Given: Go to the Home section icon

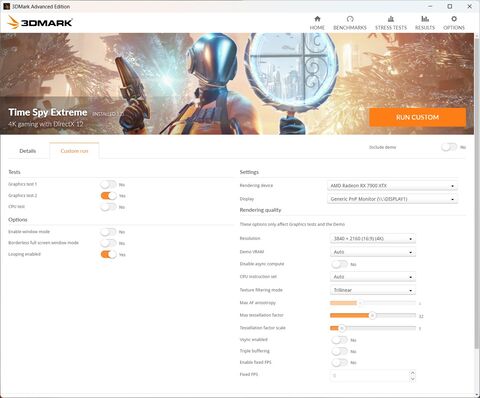Looking at the screenshot, I should [317, 19].
